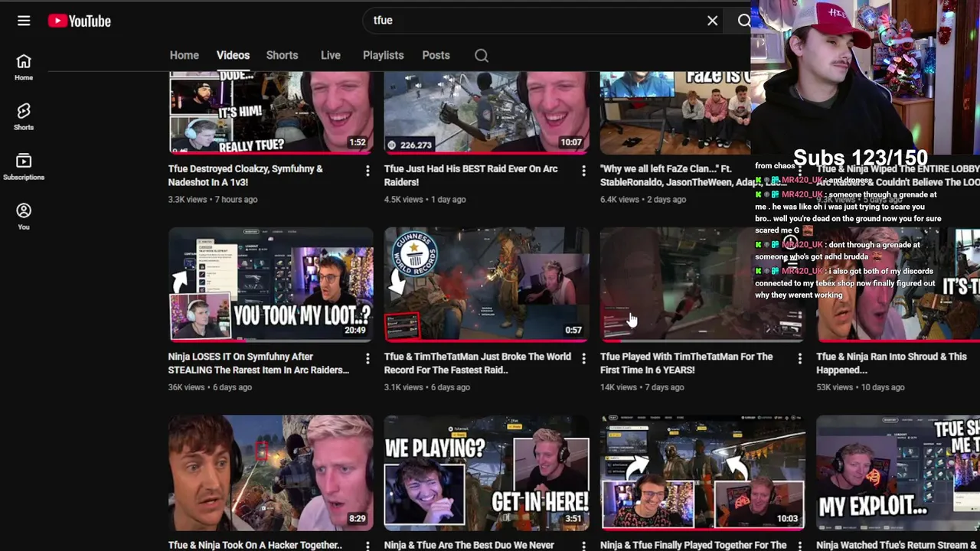Image resolution: width=980 pixels, height=551 pixels.
Task: Click 4.5K views 1 day ago text
Action: tap(425, 199)
